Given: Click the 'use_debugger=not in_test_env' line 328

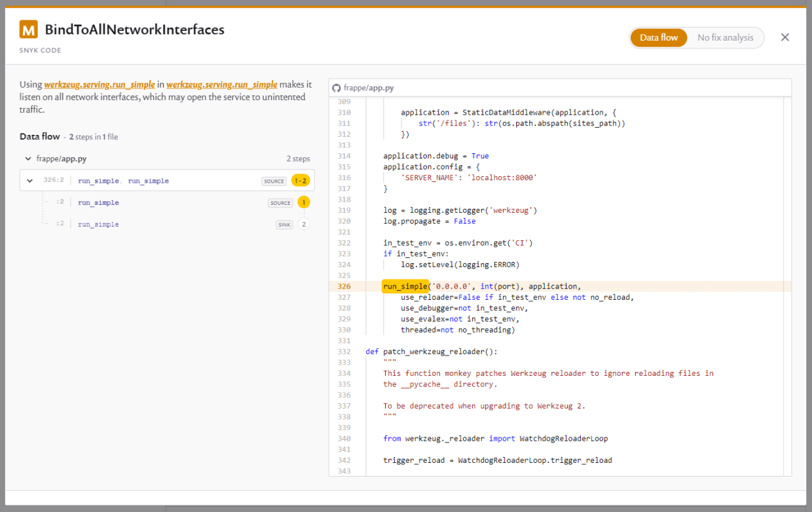Looking at the screenshot, I should click(464, 308).
